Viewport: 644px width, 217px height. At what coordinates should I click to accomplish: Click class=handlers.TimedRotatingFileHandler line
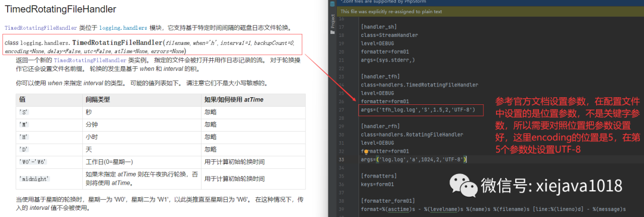pos(419,85)
